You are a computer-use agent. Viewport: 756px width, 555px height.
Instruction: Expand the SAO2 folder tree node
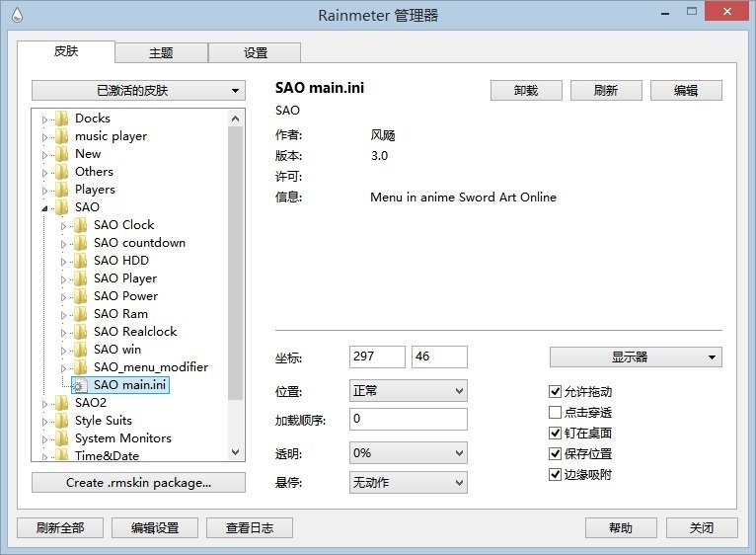(x=44, y=404)
